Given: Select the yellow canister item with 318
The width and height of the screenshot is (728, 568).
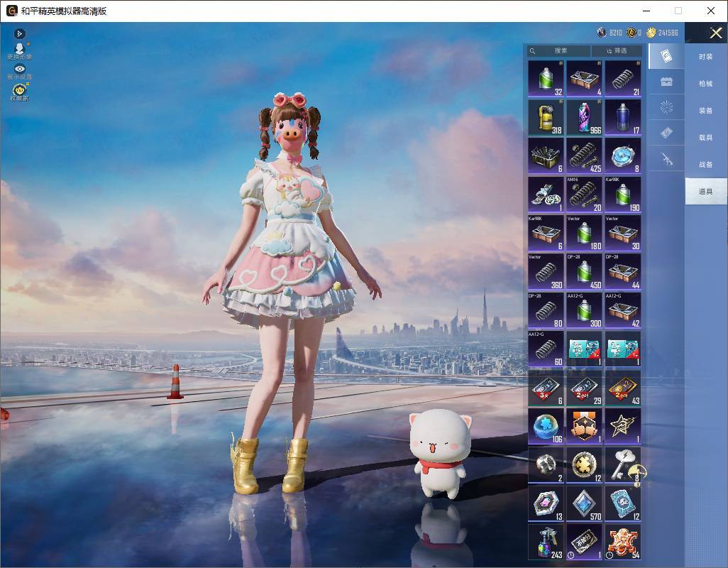Looking at the screenshot, I should tap(546, 117).
